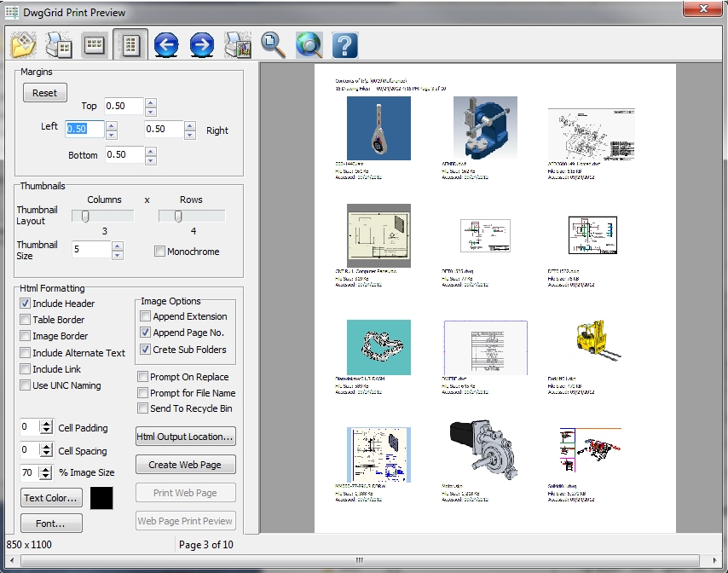Image resolution: width=728 pixels, height=573 pixels.
Task: Click the black text color swatch
Action: point(101,498)
